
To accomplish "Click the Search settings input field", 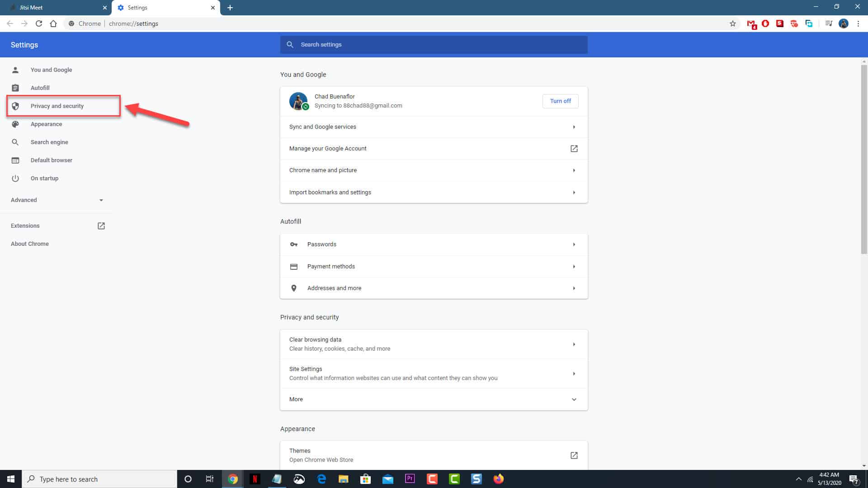I will [434, 44].
